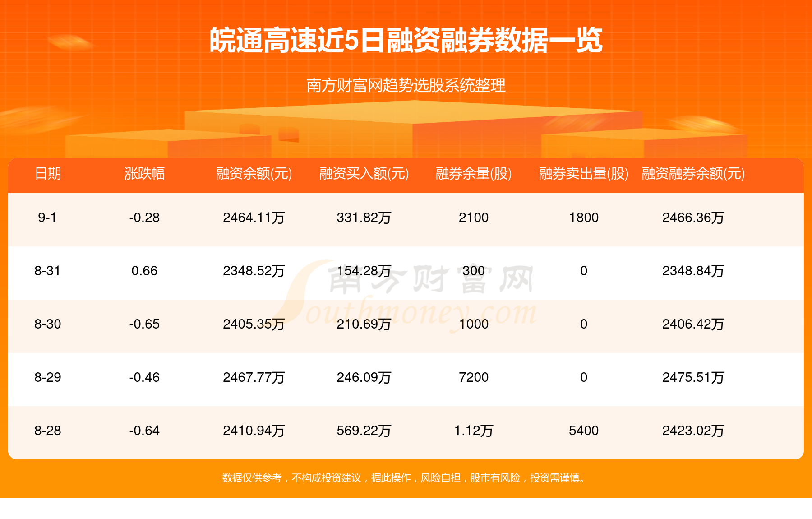The image size is (812, 519).
Task: Click the sell volume 1800
Action: point(584,218)
